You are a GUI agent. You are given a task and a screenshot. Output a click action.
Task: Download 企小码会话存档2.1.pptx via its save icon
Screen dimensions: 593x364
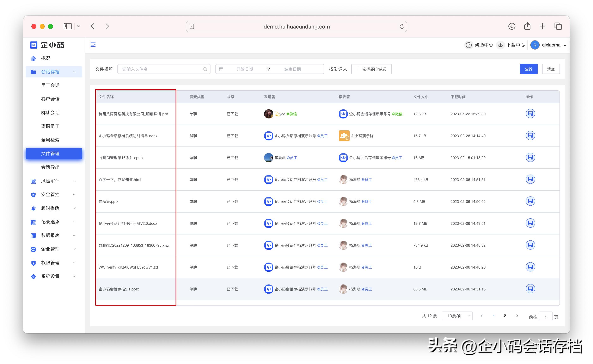tap(530, 289)
